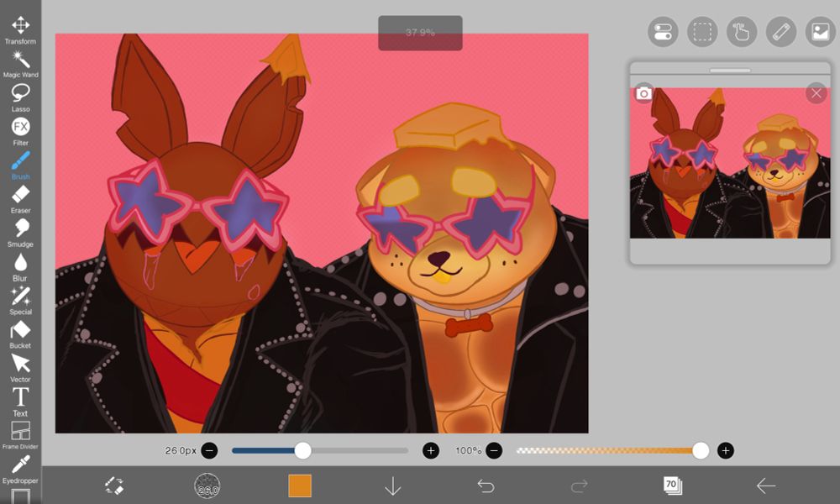The image size is (840, 504).
Task: Close the reference window
Action: coord(816,94)
